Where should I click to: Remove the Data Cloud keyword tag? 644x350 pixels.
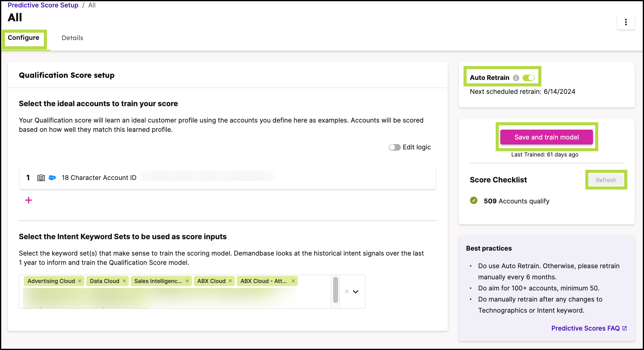(x=124, y=281)
